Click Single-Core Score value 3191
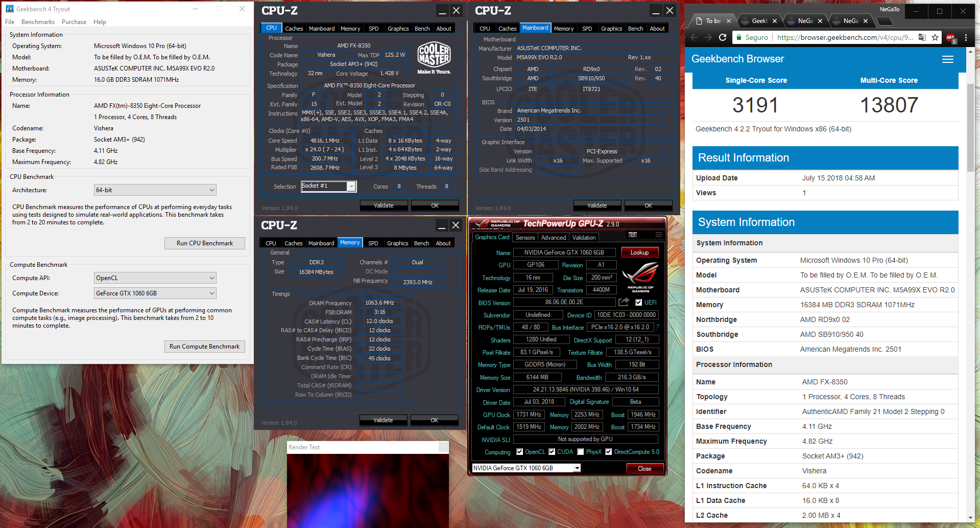The height and width of the screenshot is (528, 980). click(x=755, y=105)
